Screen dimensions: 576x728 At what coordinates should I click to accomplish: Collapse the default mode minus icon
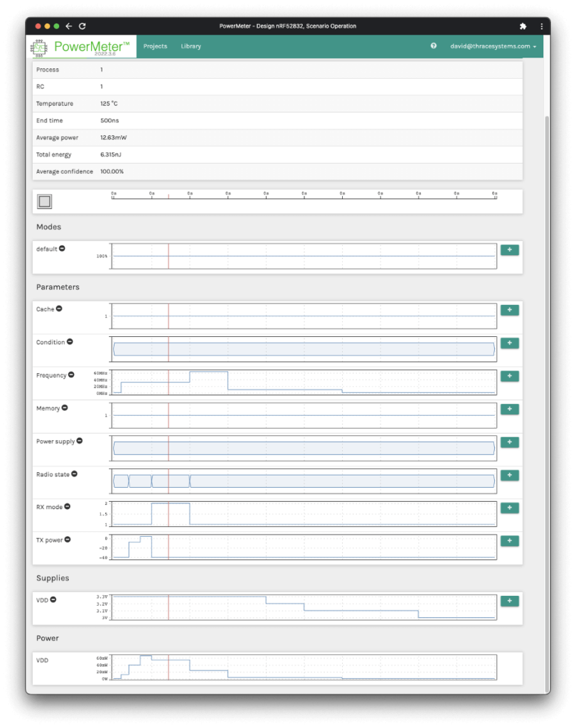pos(62,249)
